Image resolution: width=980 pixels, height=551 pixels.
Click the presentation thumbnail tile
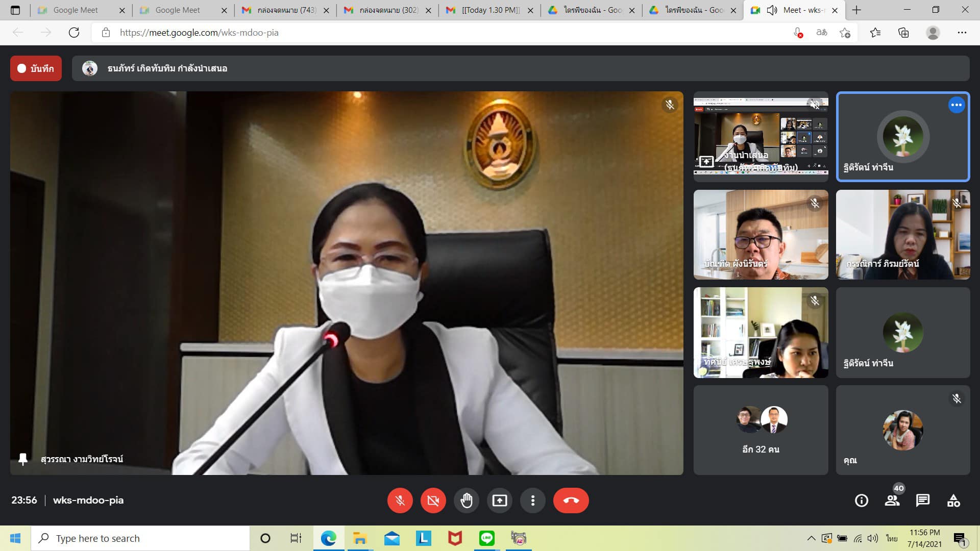761,136
